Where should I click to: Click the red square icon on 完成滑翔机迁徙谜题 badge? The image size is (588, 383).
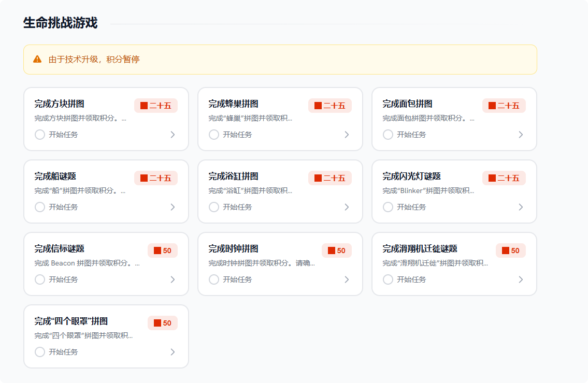click(x=506, y=251)
